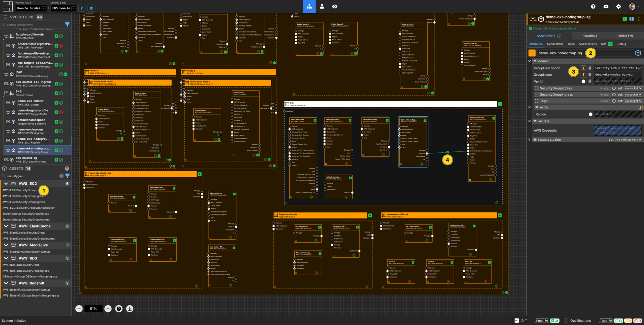Screen dimensions: 644x325
Task: Collapse the AWS::ElastiCache asset category
Action: (6, 226)
